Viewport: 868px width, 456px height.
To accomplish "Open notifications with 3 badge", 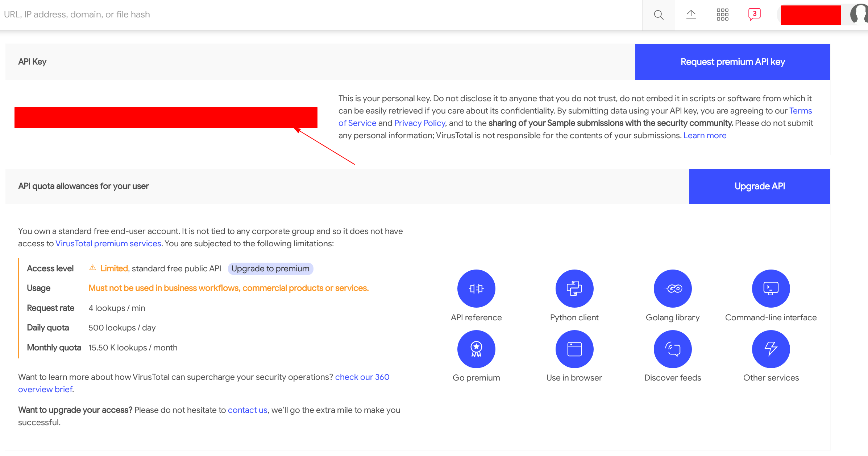I will 754,15.
